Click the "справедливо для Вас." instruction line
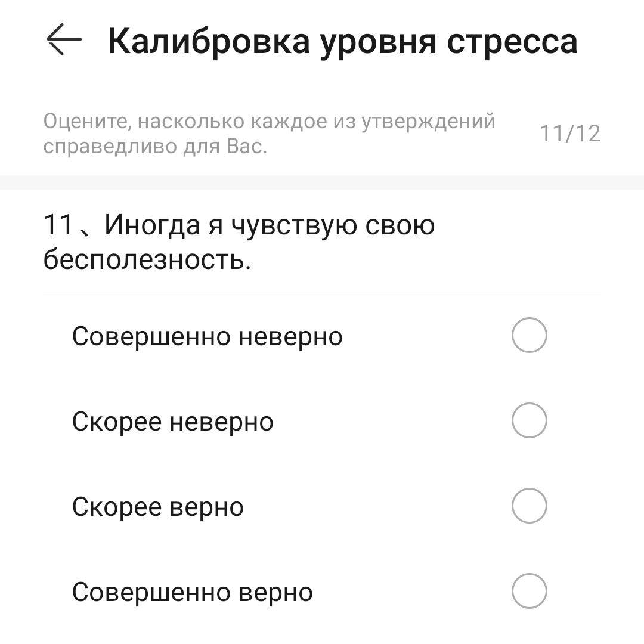644x644 pixels. [x=155, y=146]
